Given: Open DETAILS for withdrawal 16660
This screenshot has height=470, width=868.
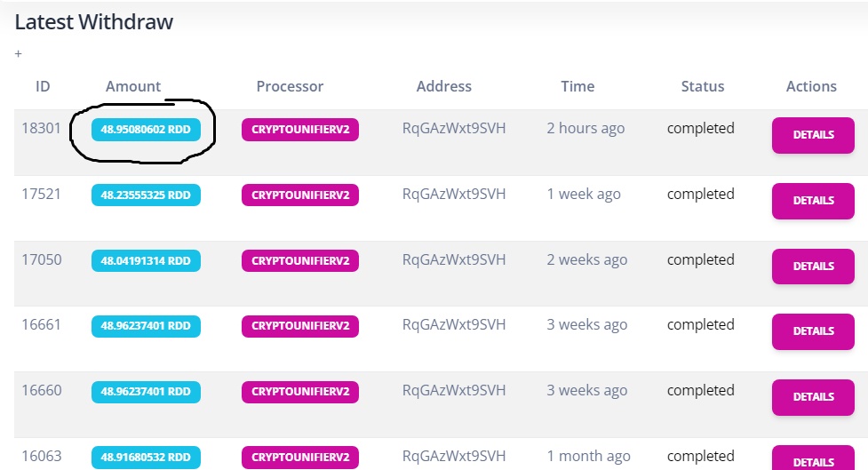Looking at the screenshot, I should [813, 397].
